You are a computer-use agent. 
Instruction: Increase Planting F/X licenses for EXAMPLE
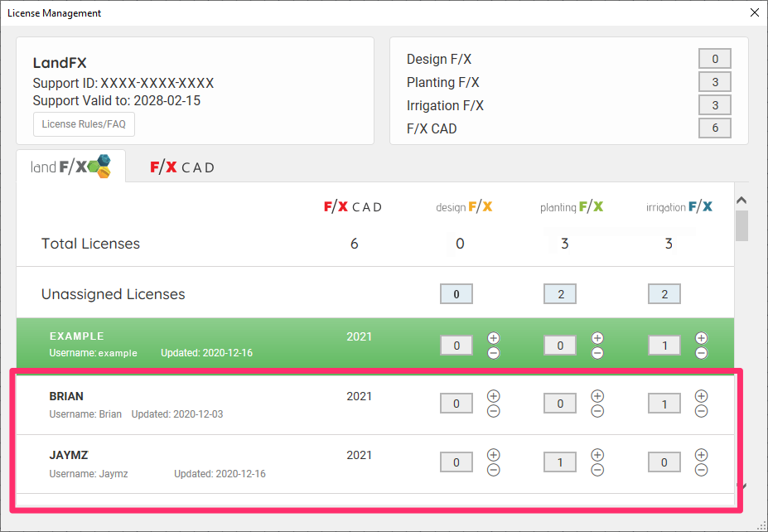[x=597, y=337]
